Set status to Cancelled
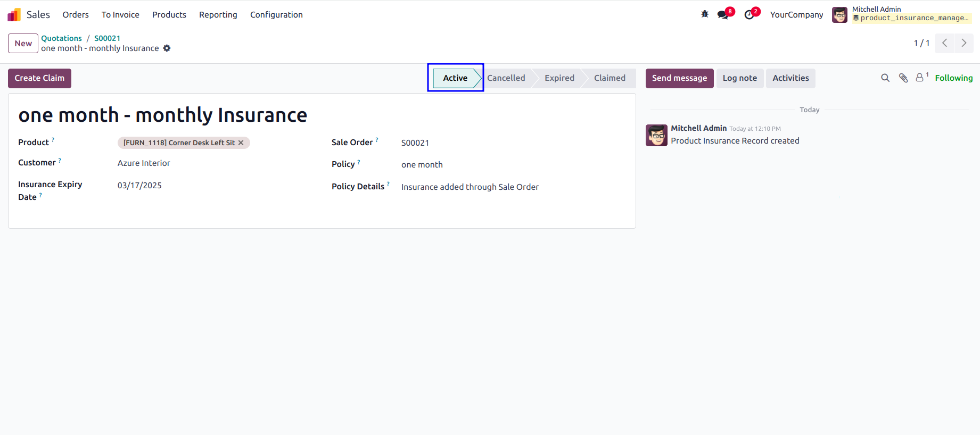 tap(506, 78)
